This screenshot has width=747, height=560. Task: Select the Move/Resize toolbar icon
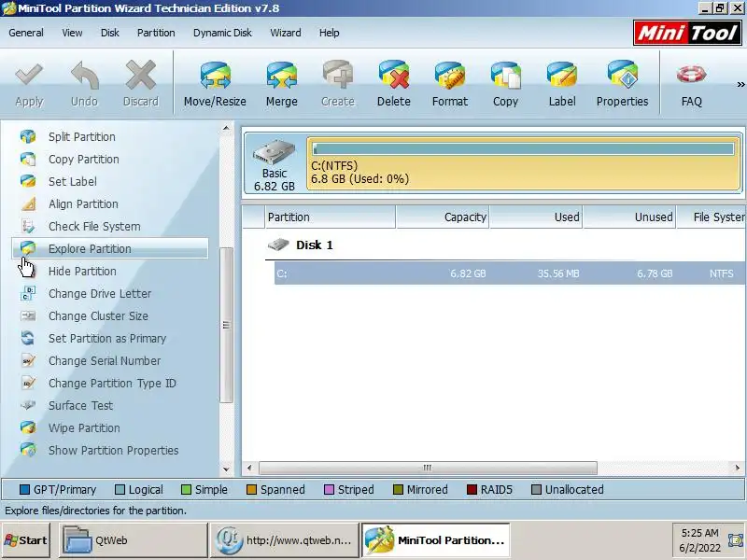point(215,75)
